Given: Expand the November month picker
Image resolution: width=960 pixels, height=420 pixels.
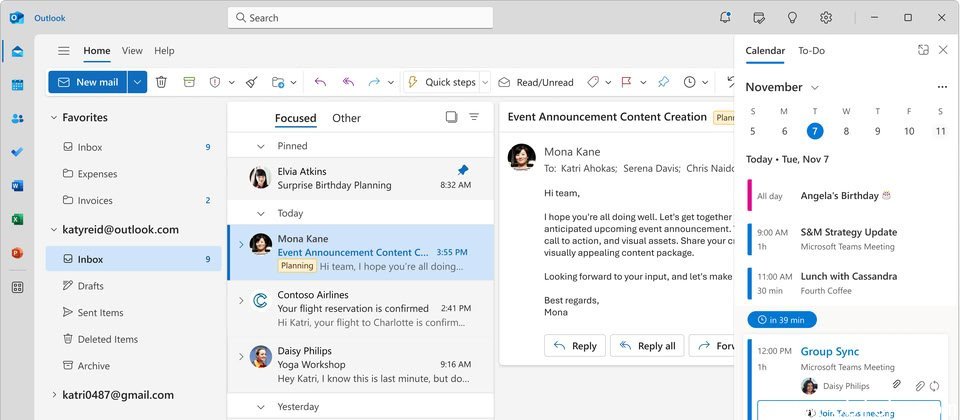Looking at the screenshot, I should [815, 88].
